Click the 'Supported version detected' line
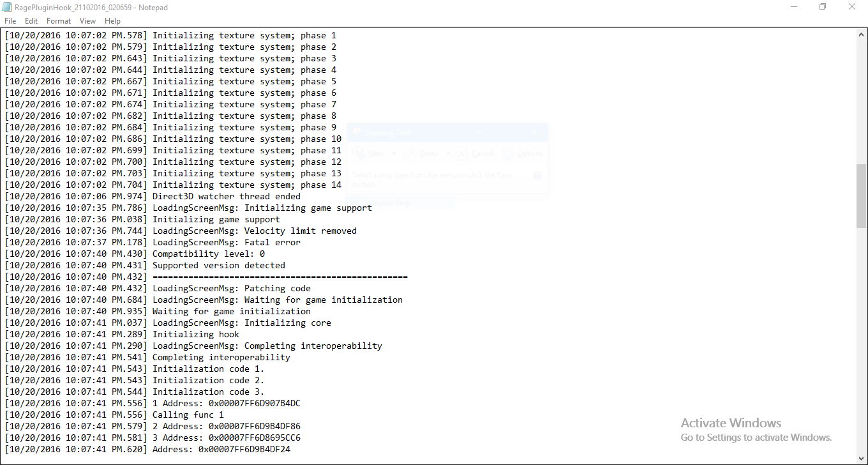The width and height of the screenshot is (868, 465). coord(145,266)
